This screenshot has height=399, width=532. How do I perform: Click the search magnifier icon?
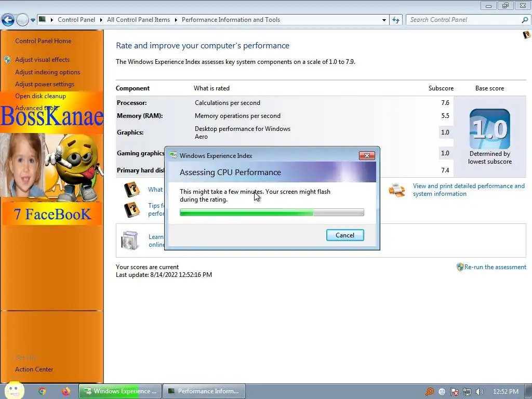coord(525,20)
